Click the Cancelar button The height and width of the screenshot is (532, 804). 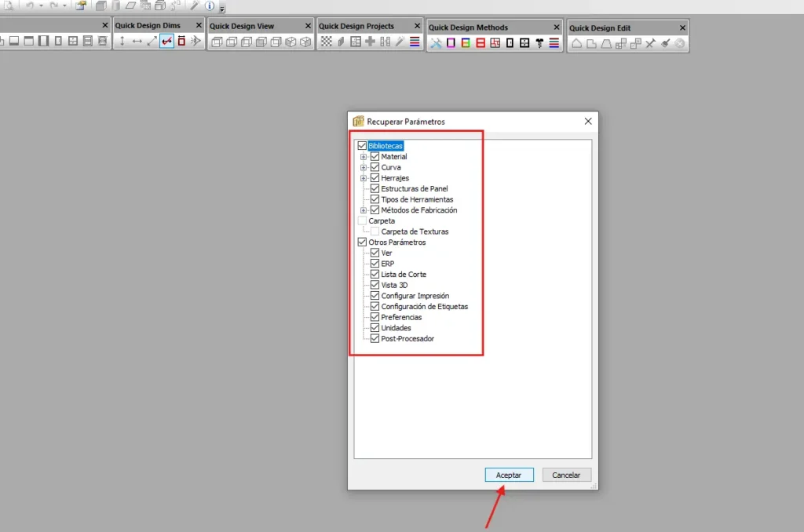point(566,476)
